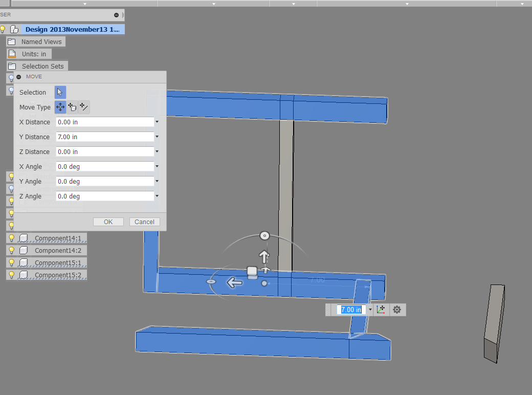Click the Units ruler icon
The width and height of the screenshot is (532, 395).
[x=12, y=54]
